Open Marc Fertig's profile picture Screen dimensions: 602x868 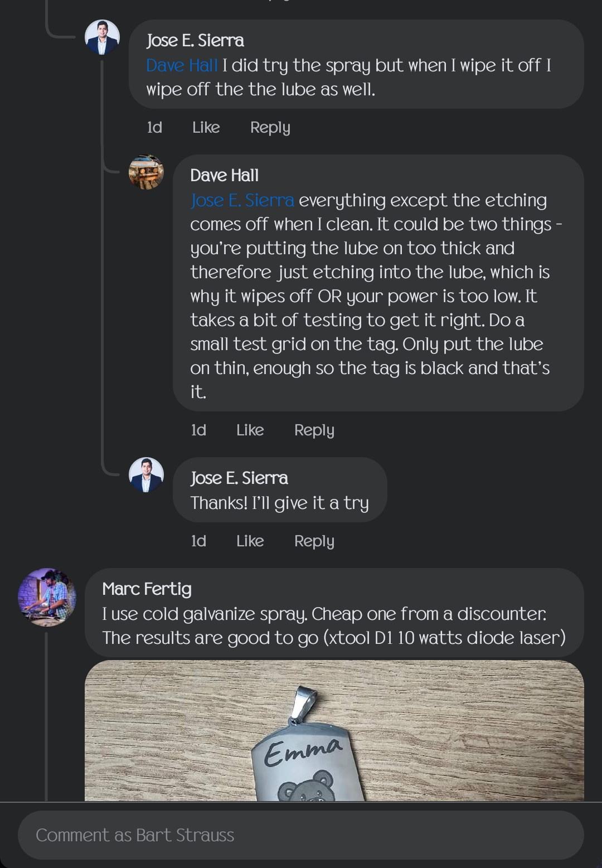[x=47, y=597]
